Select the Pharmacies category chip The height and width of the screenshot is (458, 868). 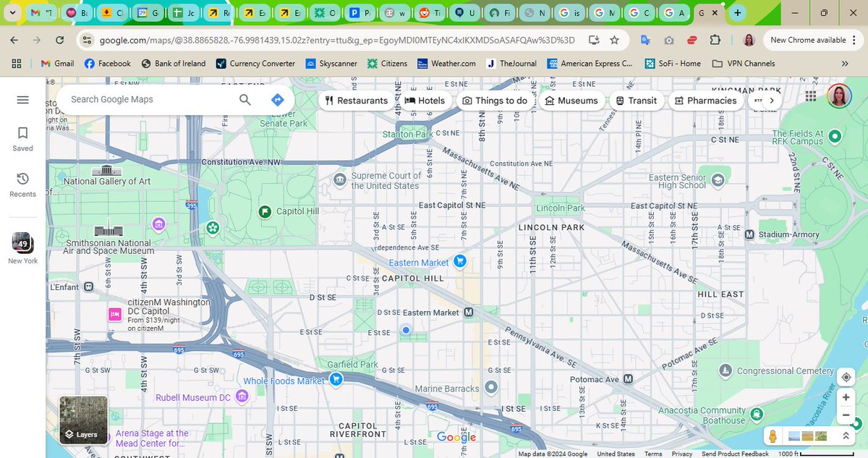click(x=705, y=101)
